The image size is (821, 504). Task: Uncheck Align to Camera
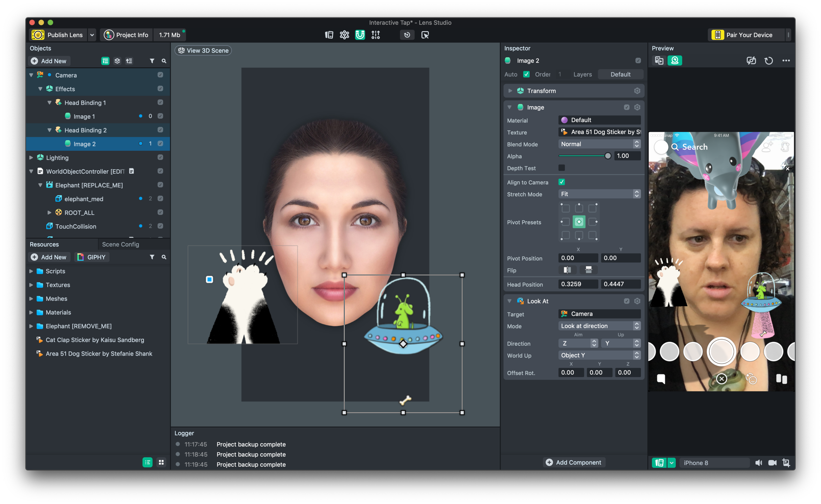[x=562, y=182]
